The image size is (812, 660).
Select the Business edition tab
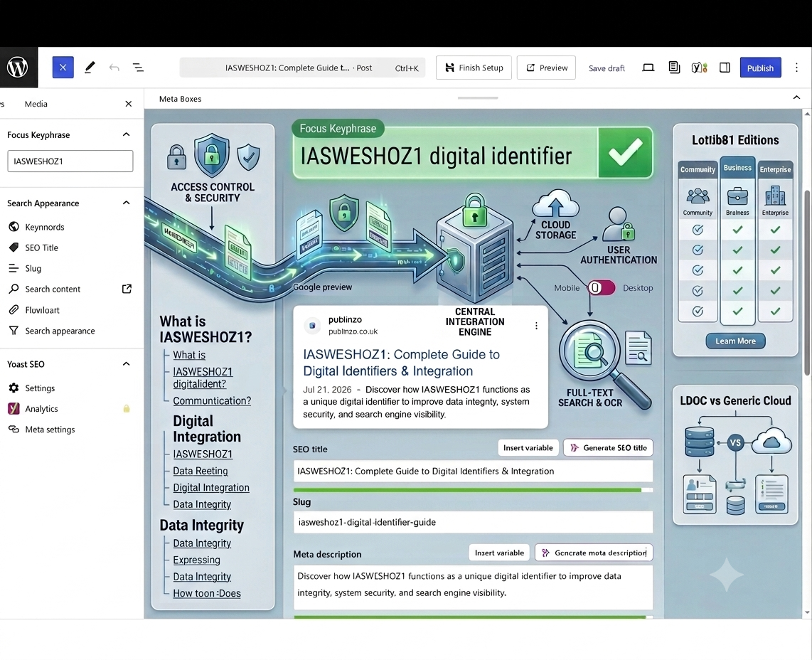[737, 168]
